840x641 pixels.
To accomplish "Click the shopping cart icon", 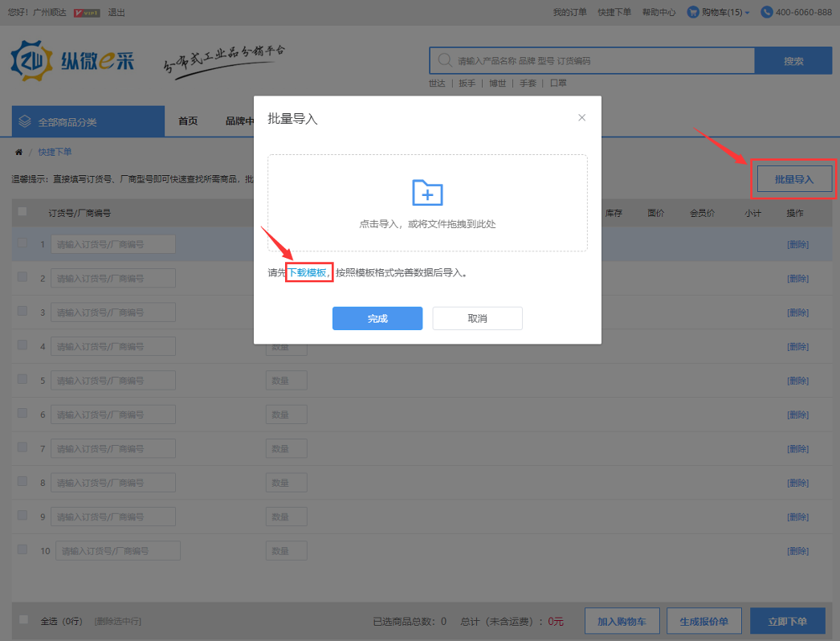I will (693, 12).
